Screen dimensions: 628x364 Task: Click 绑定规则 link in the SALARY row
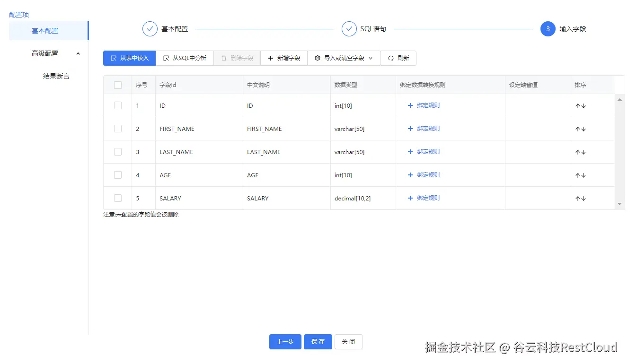(x=424, y=198)
